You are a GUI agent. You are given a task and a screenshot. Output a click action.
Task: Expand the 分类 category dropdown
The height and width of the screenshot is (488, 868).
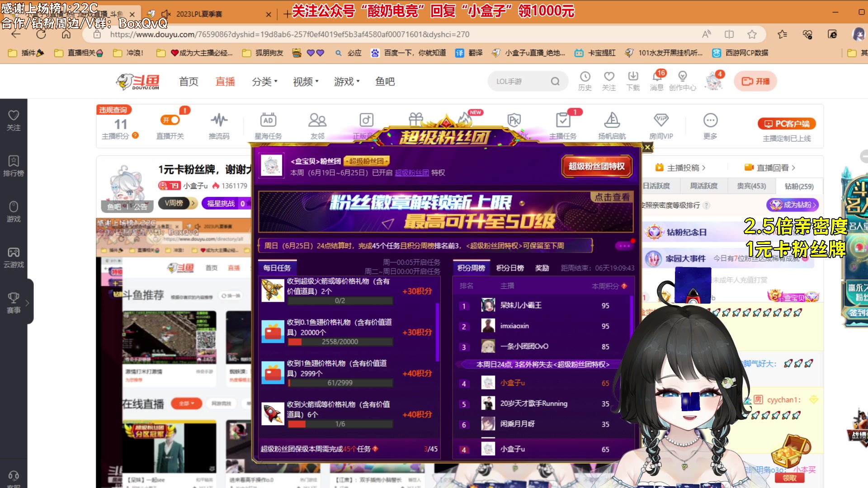coord(264,81)
